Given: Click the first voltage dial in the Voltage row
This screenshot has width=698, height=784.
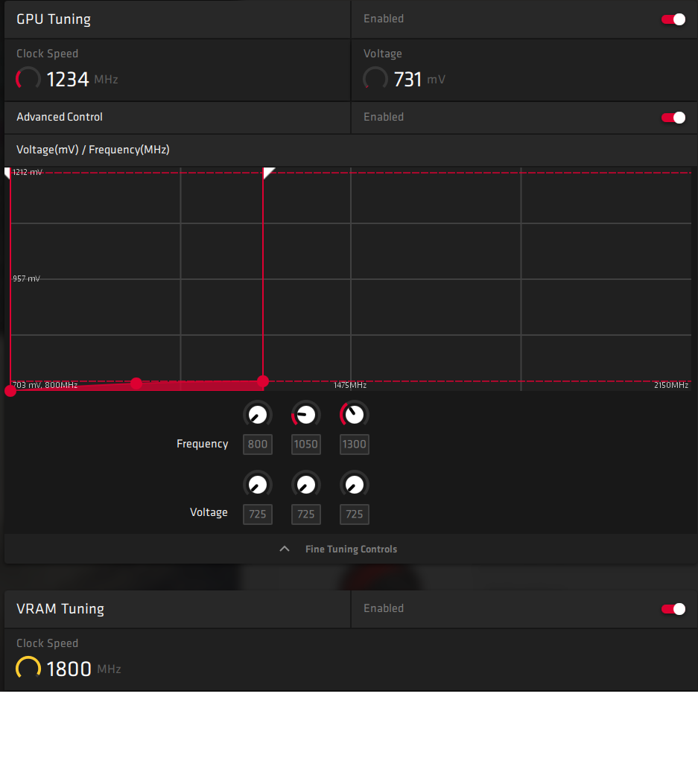Looking at the screenshot, I should coord(258,485).
